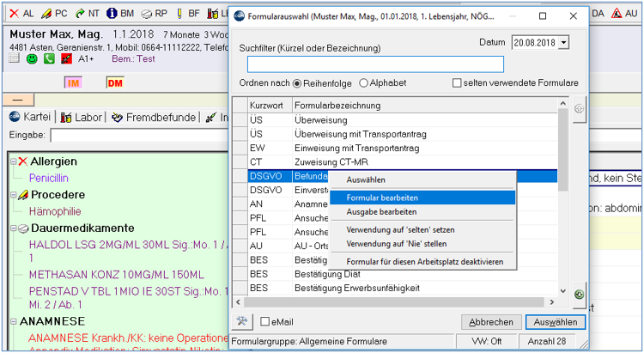Select the Zuweisung CT-MR row
This screenshot has width=644, height=353.
click(395, 162)
